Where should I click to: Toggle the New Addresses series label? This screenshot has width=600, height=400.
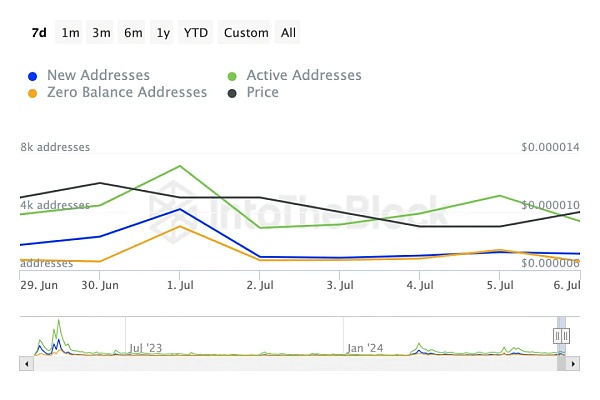[98, 75]
